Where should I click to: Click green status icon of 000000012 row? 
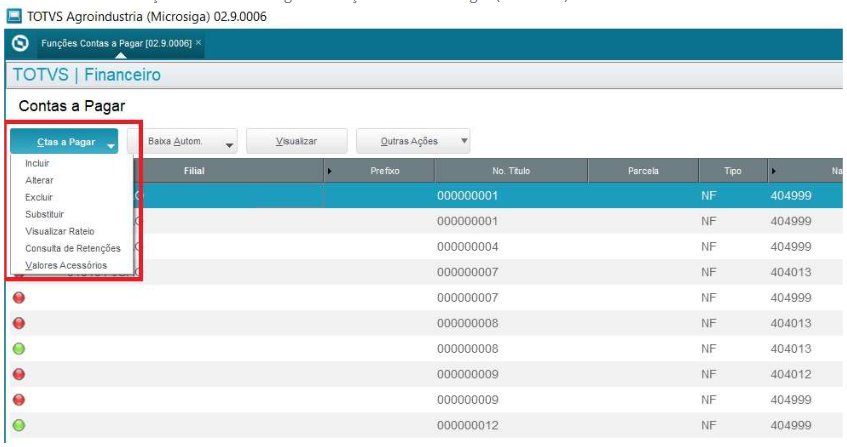(19, 425)
